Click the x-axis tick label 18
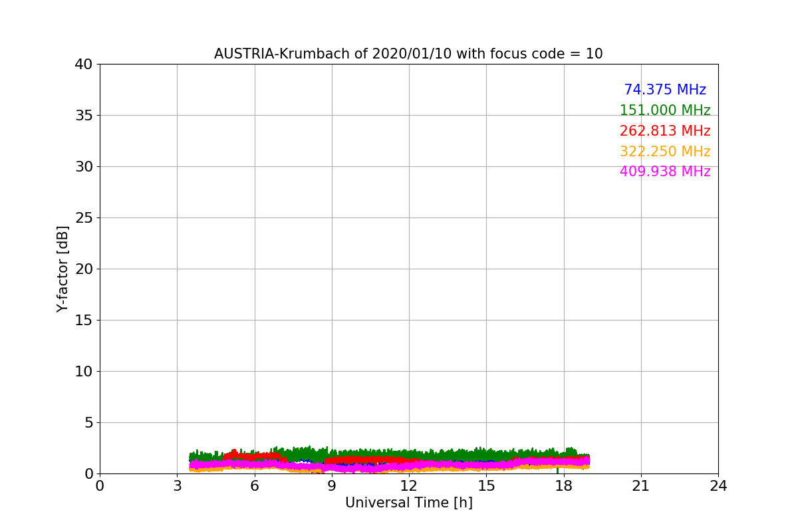The height and width of the screenshot is (532, 798). point(564,486)
